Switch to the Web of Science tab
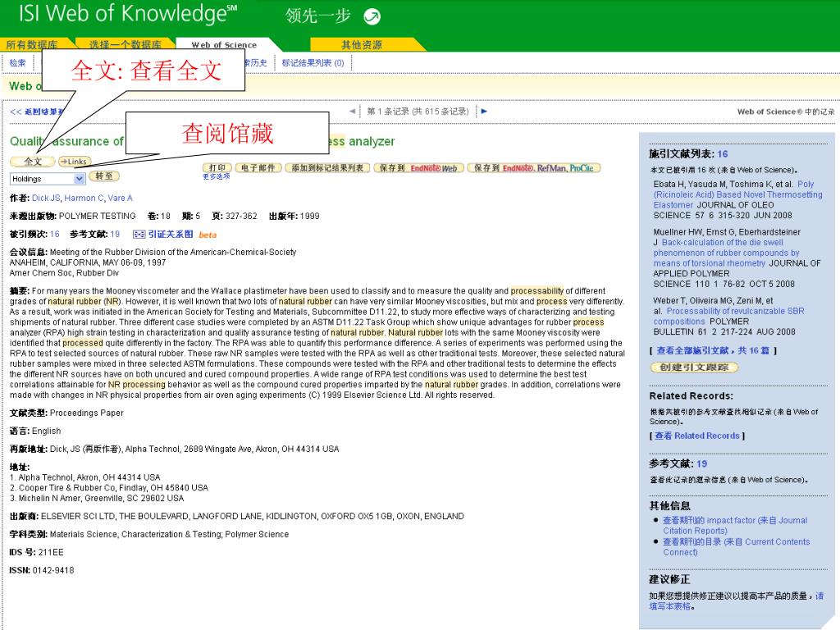This screenshot has height=630, width=840. tap(224, 45)
